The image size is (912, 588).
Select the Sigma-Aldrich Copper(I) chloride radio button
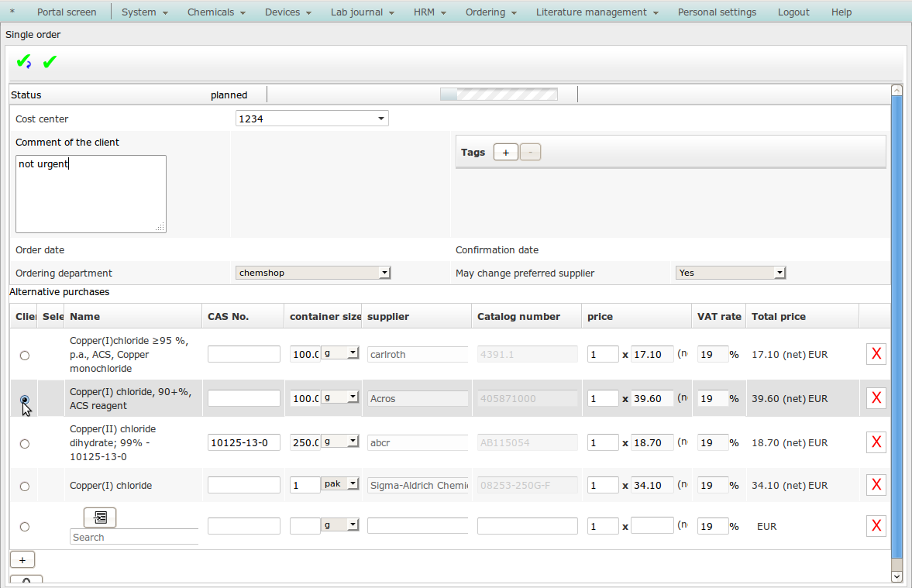coord(25,486)
